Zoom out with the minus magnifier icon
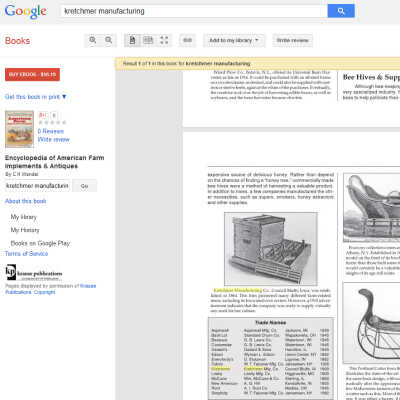This screenshot has height=400, width=400. 109,40
